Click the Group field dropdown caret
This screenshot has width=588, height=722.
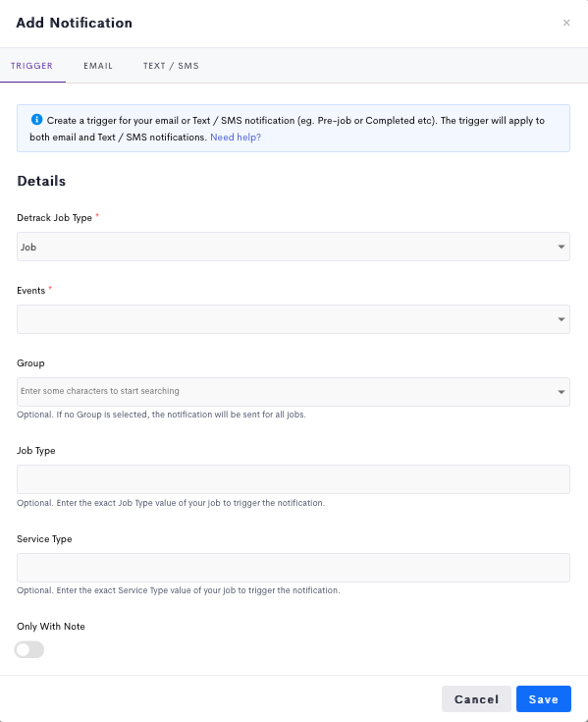tap(561, 392)
